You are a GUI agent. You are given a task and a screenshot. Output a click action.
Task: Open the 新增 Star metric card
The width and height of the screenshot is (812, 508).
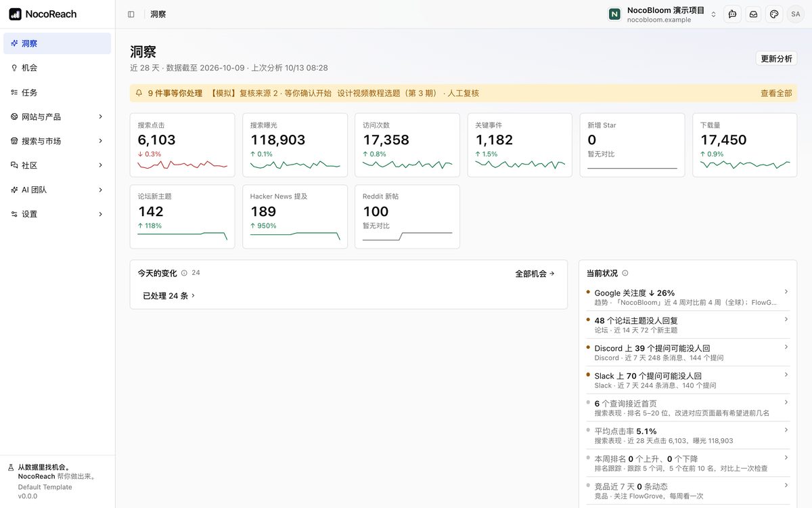pyautogui.click(x=632, y=145)
